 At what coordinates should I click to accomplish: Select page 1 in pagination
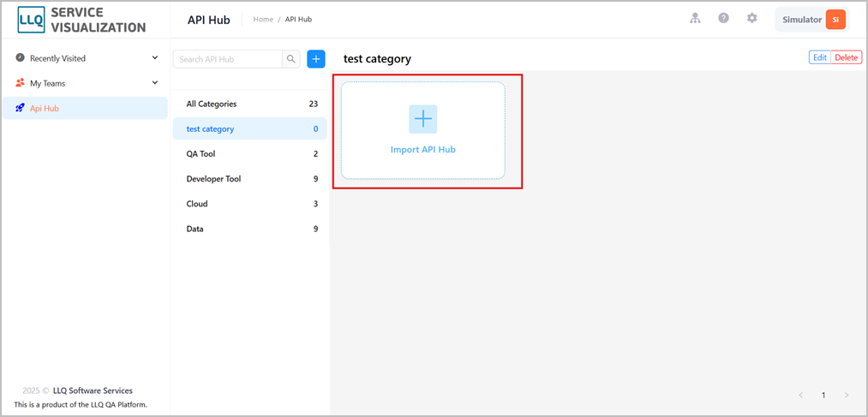823,395
